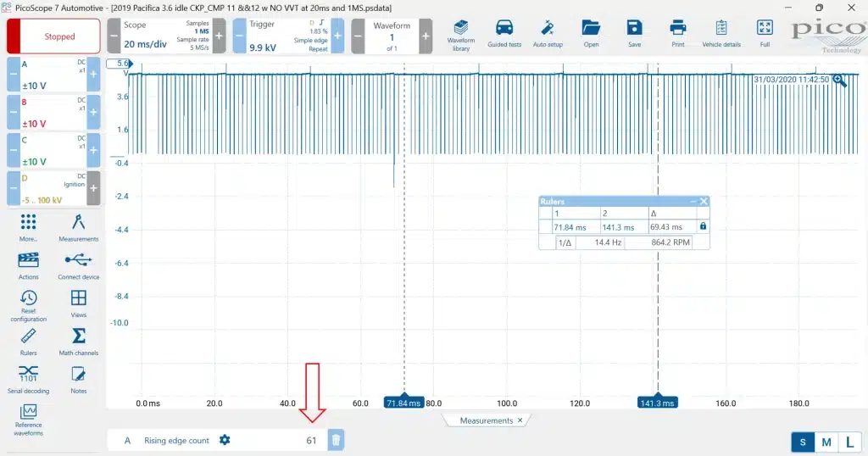This screenshot has width=868, height=456.
Task: Click the Stopped capture button
Action: click(x=53, y=36)
